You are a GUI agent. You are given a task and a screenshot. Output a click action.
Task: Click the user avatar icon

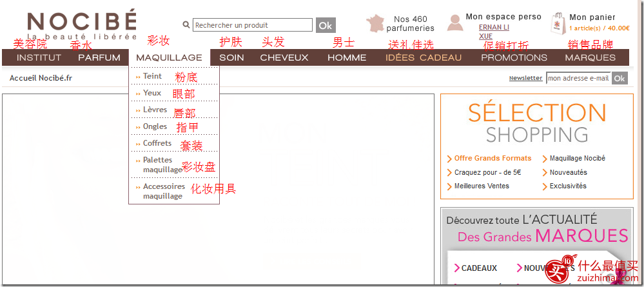coord(455,23)
